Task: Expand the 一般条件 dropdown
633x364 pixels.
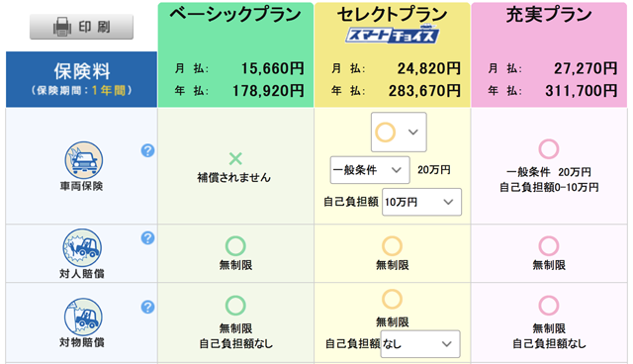Action: [370, 170]
